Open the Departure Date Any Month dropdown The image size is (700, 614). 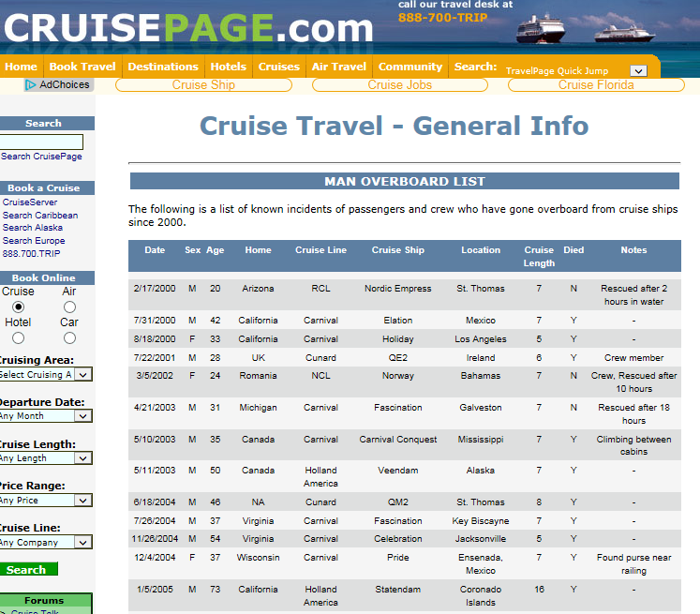[83, 416]
